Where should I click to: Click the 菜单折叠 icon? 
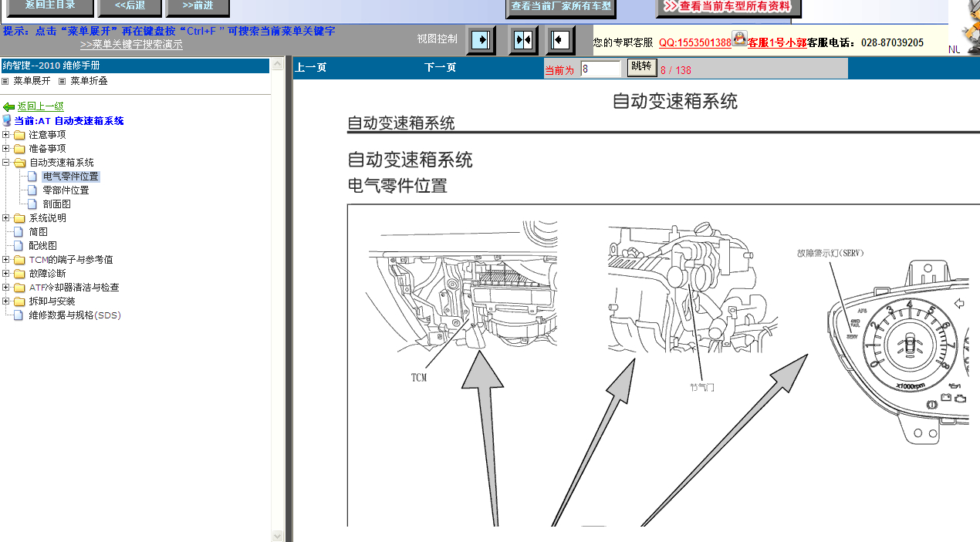pyautogui.click(x=63, y=81)
